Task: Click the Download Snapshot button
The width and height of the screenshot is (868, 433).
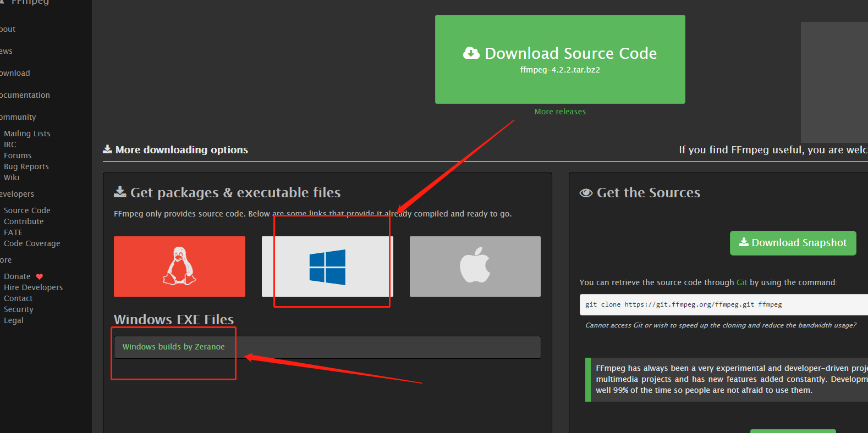Action: 793,243
